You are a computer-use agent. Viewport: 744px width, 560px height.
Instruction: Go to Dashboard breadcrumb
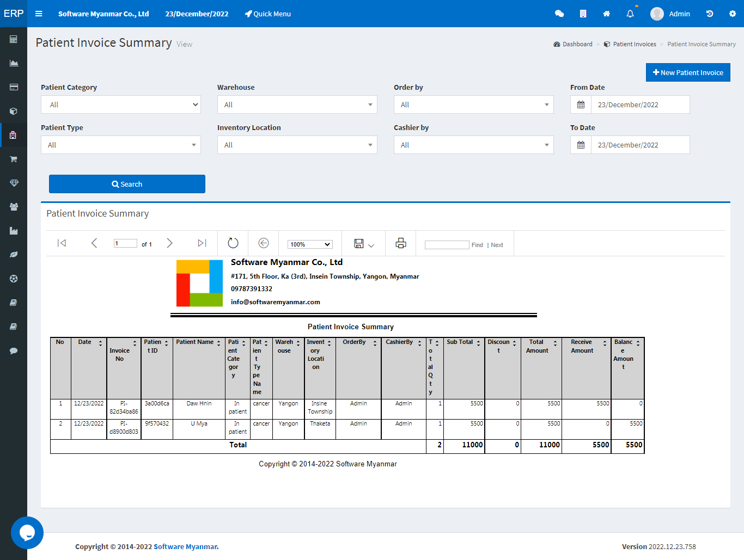click(573, 44)
